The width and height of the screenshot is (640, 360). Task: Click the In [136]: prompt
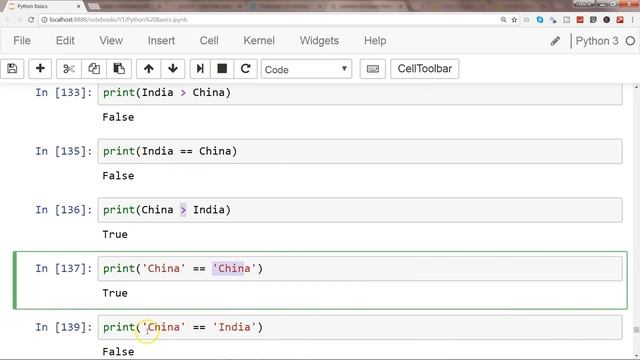pyautogui.click(x=64, y=210)
